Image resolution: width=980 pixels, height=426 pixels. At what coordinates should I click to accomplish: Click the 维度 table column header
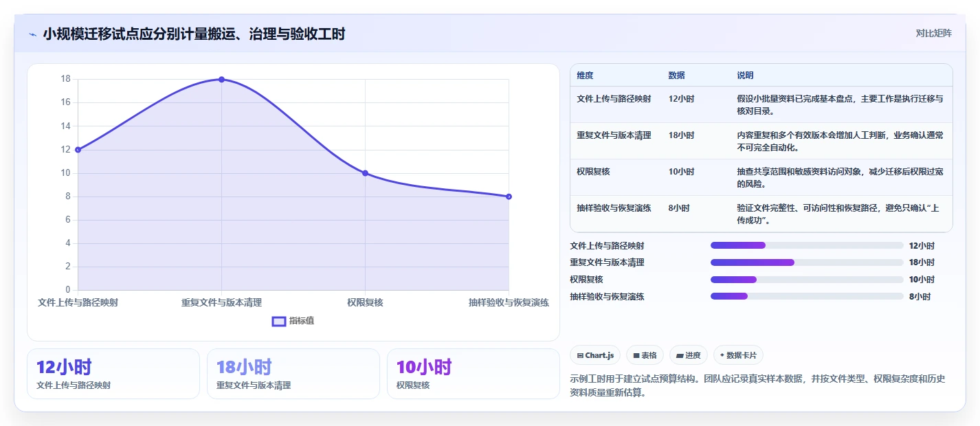585,76
